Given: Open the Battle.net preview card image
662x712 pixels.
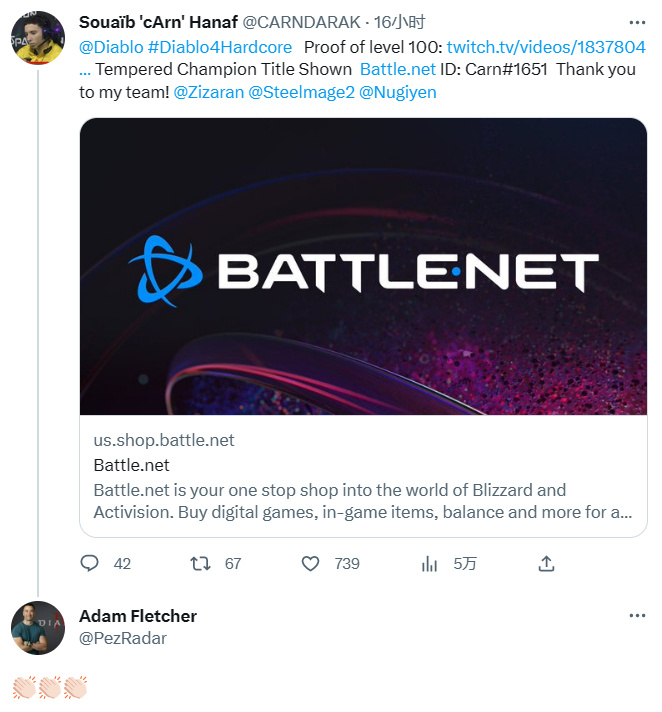Looking at the screenshot, I should (x=363, y=267).
